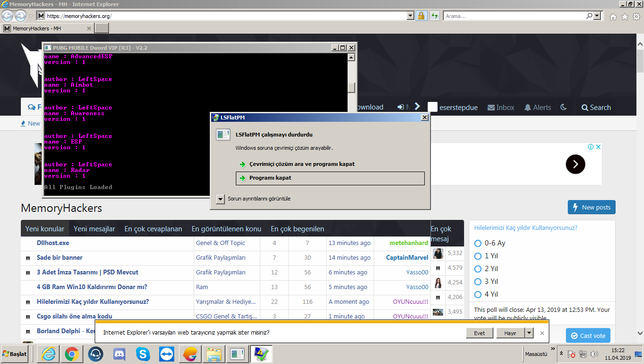Switch to Yeni mesajlar tab

click(x=94, y=229)
